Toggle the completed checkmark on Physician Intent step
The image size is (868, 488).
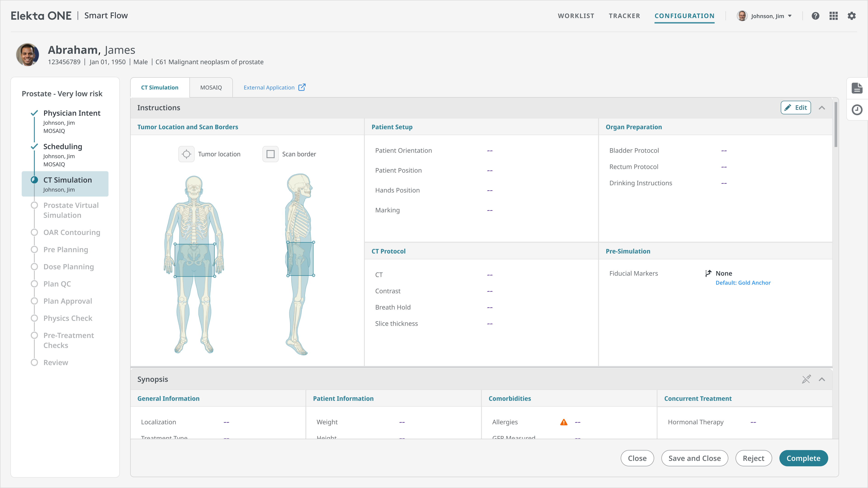click(x=34, y=113)
